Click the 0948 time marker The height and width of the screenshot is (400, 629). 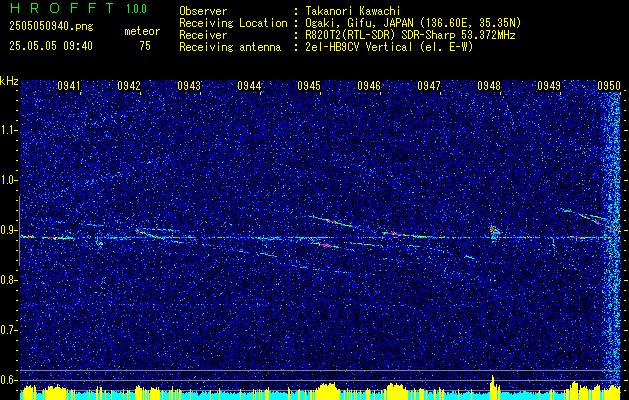(489, 85)
